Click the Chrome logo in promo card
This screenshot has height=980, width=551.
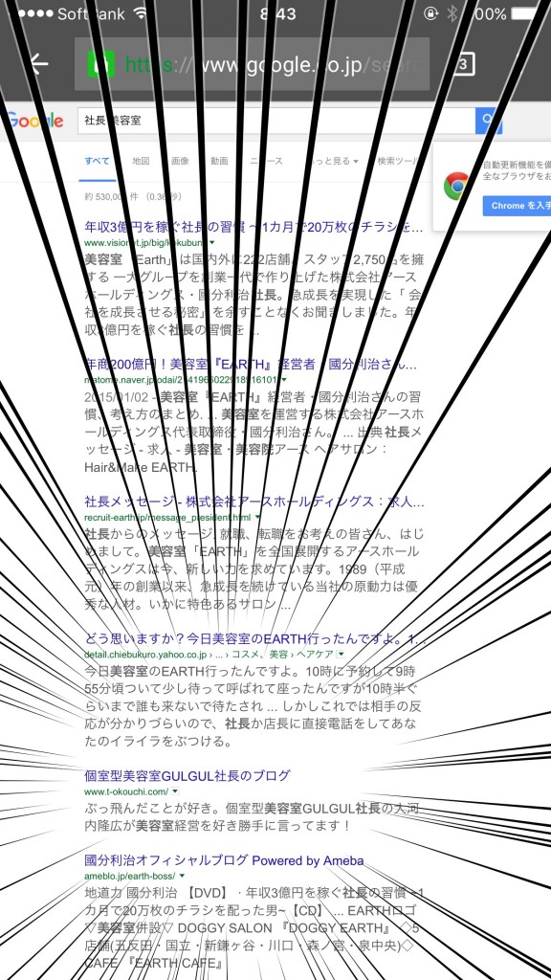(x=456, y=186)
